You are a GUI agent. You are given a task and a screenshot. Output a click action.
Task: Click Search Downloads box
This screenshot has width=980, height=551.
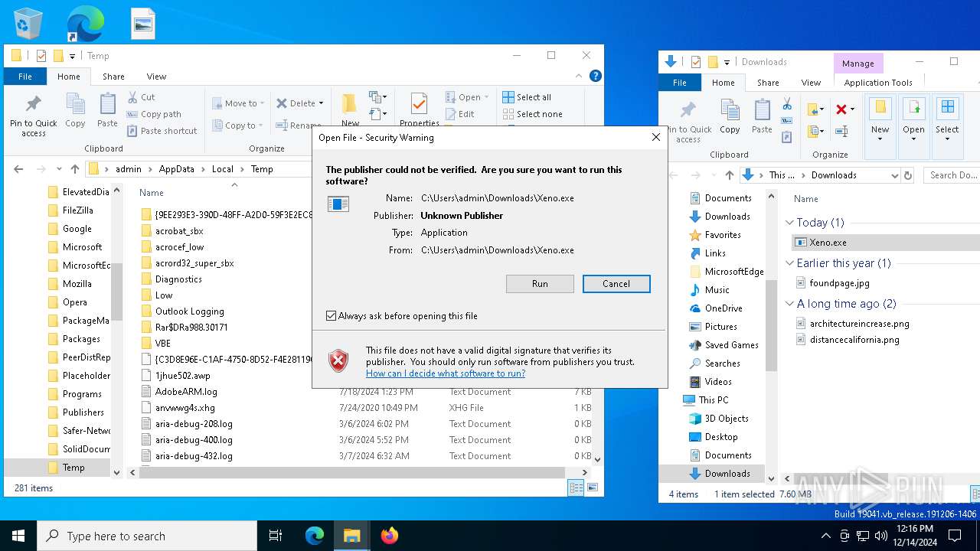point(952,175)
